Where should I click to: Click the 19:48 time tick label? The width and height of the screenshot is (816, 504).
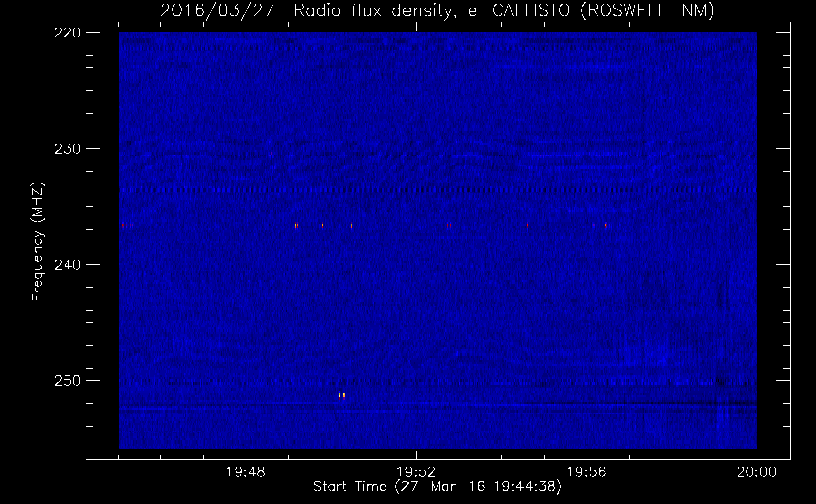[246, 472]
